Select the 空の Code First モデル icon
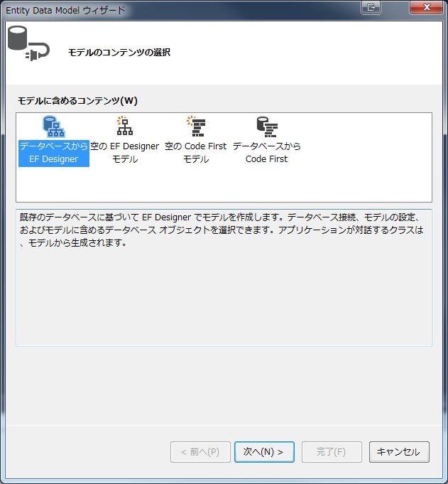 pyautogui.click(x=196, y=127)
